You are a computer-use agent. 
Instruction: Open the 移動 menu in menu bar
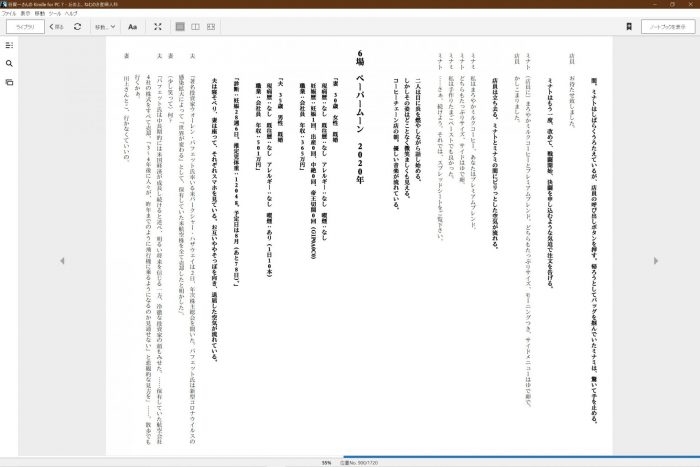click(x=40, y=13)
